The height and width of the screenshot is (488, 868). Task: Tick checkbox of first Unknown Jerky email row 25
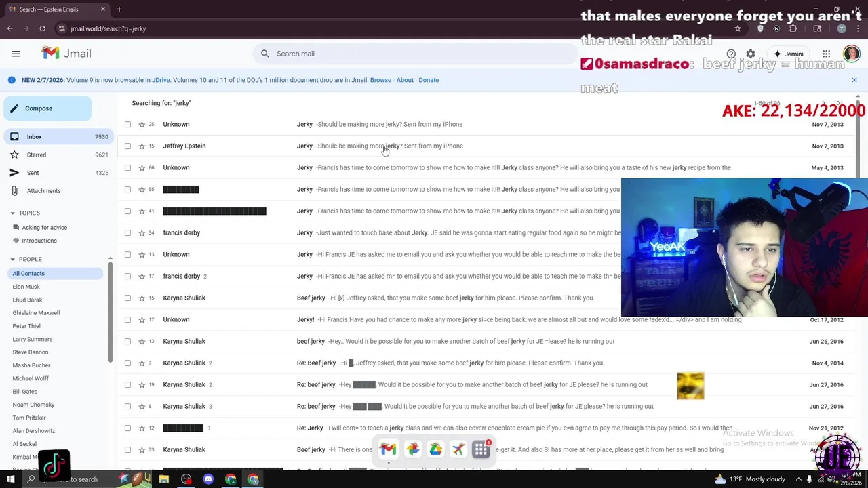point(127,124)
